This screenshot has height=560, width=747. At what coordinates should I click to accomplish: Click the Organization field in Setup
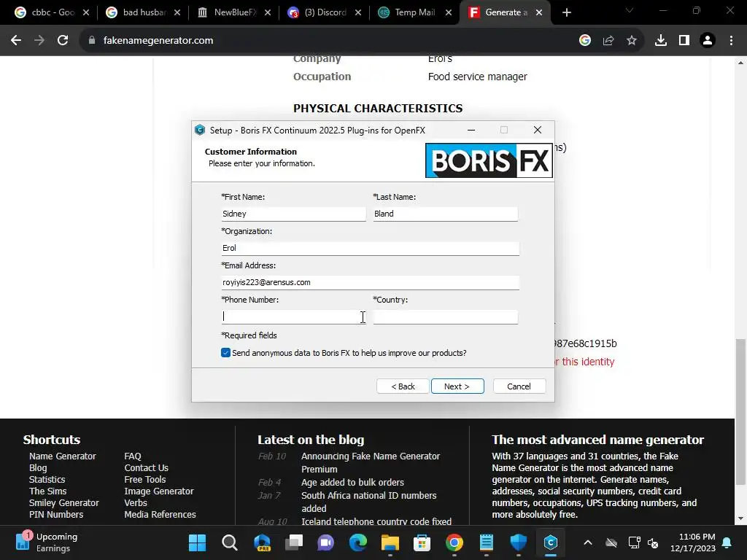370,248
